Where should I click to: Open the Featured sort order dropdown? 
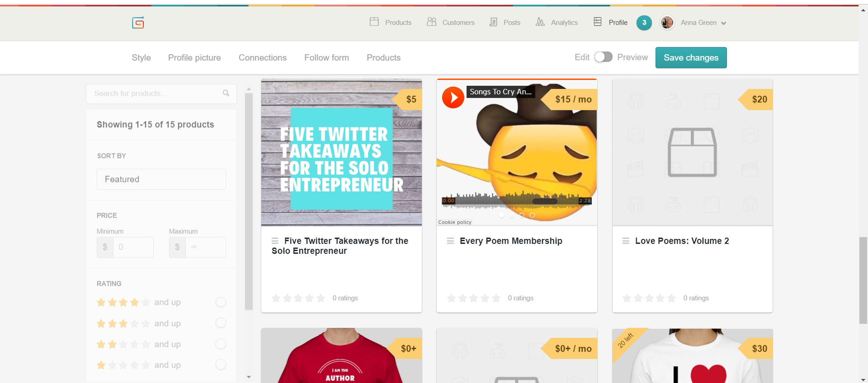pyautogui.click(x=161, y=179)
